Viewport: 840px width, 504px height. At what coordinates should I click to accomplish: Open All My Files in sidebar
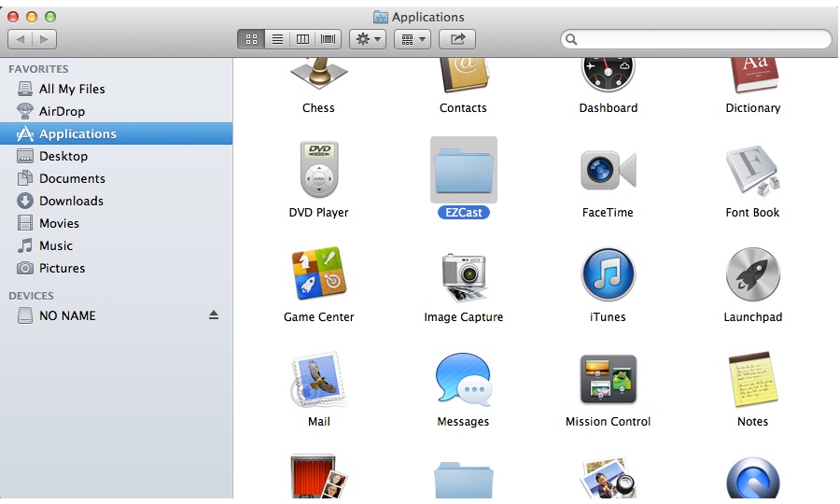[117, 89]
